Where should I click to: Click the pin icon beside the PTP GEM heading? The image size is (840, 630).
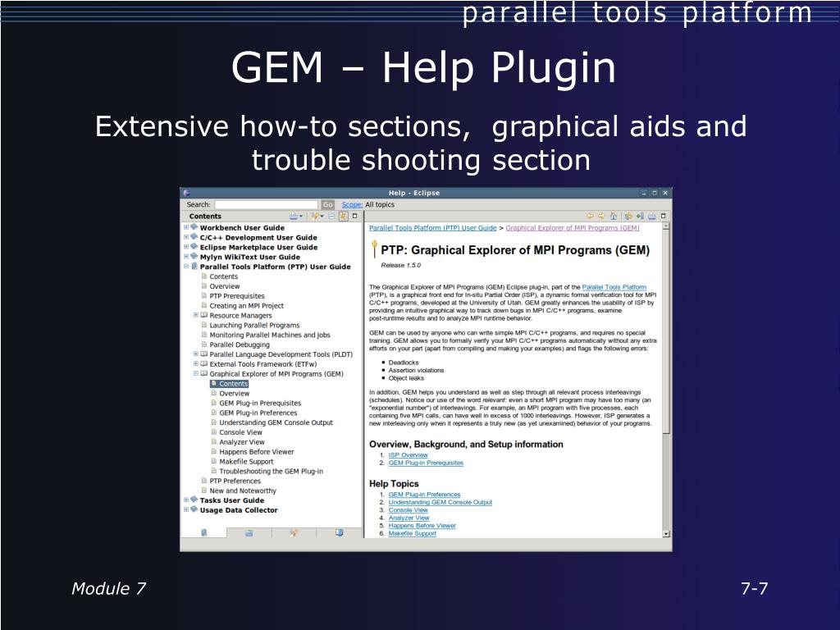click(x=374, y=249)
